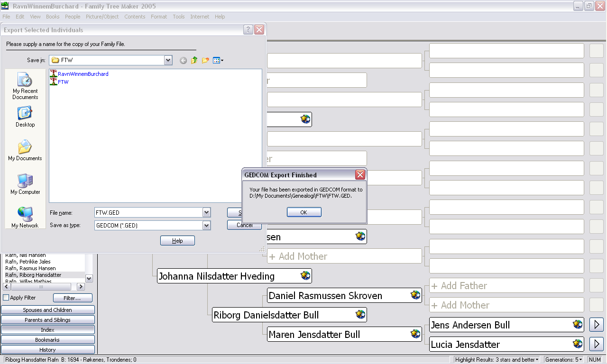Select the RavnWinnemBurchard file
607x364 pixels.
(x=79, y=74)
